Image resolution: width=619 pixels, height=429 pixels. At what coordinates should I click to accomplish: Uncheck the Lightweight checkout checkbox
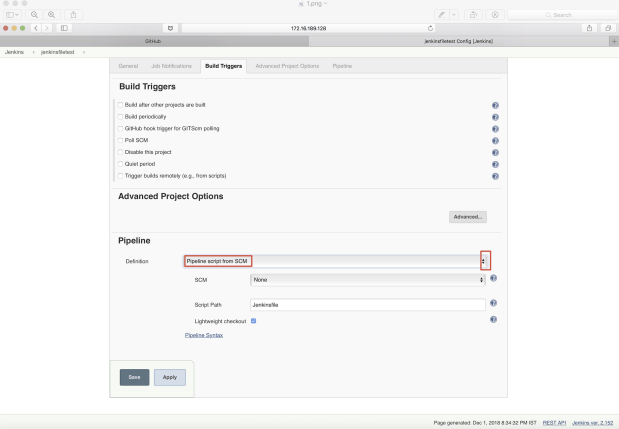click(x=253, y=321)
